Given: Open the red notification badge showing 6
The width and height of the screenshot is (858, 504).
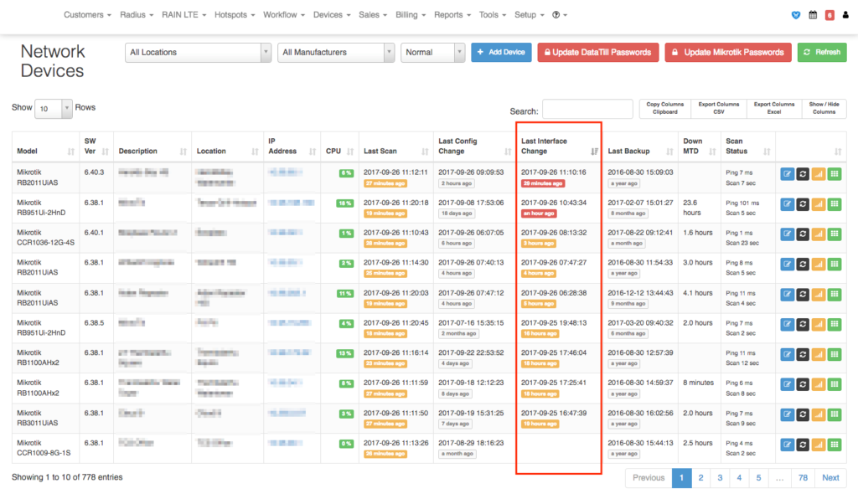Looking at the screenshot, I should (830, 15).
